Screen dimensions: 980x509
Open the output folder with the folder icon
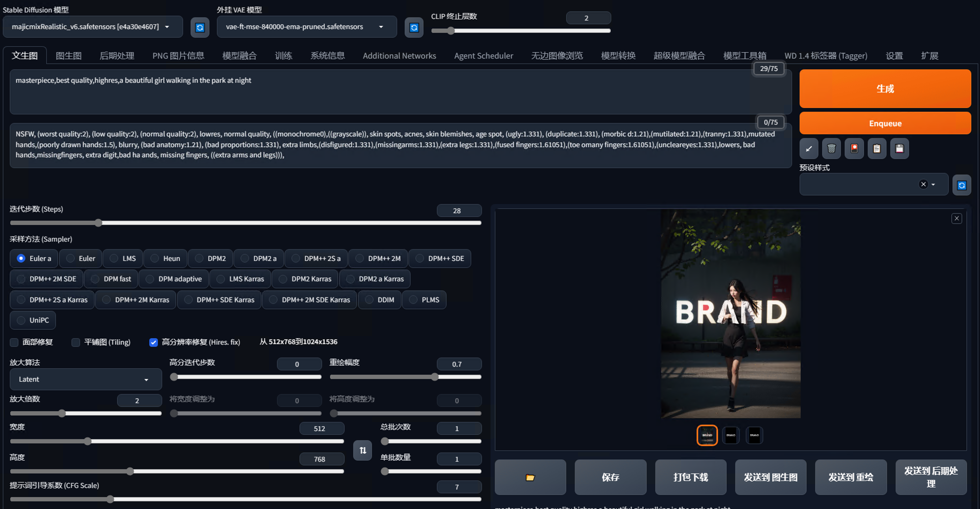pyautogui.click(x=530, y=477)
